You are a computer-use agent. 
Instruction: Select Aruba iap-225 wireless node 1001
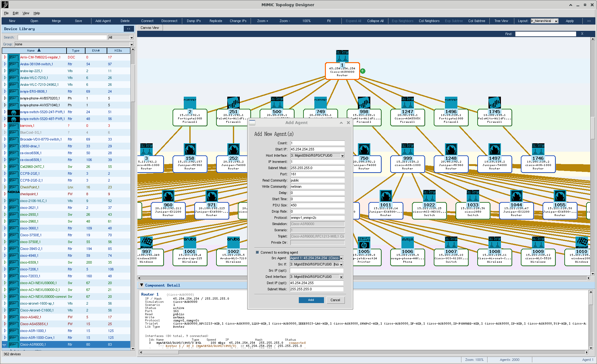pyautogui.click(x=190, y=257)
